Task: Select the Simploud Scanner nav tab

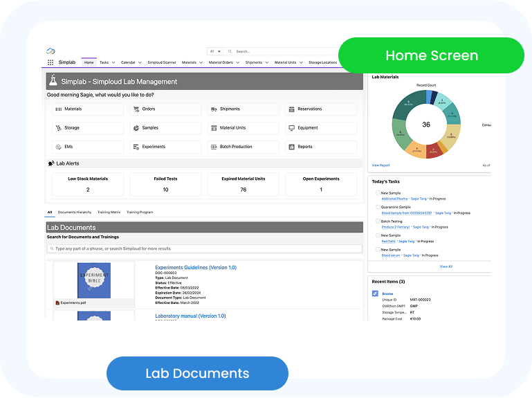Action: pos(161,62)
